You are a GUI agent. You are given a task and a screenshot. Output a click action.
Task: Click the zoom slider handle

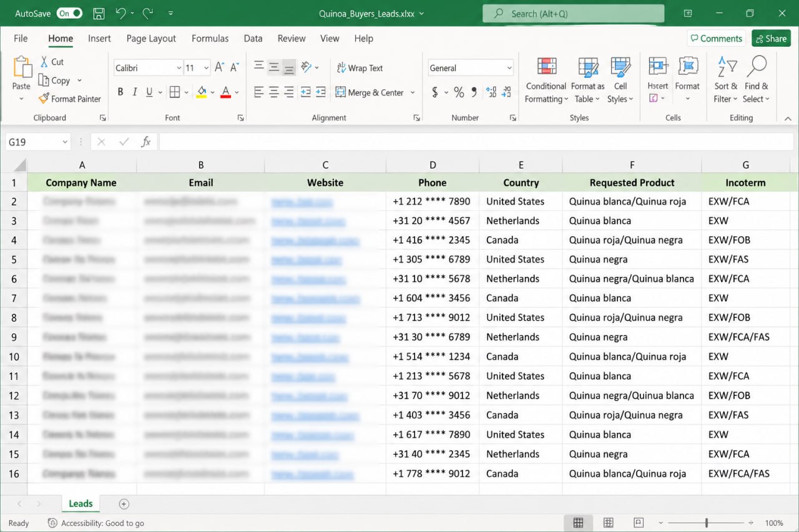(707, 523)
